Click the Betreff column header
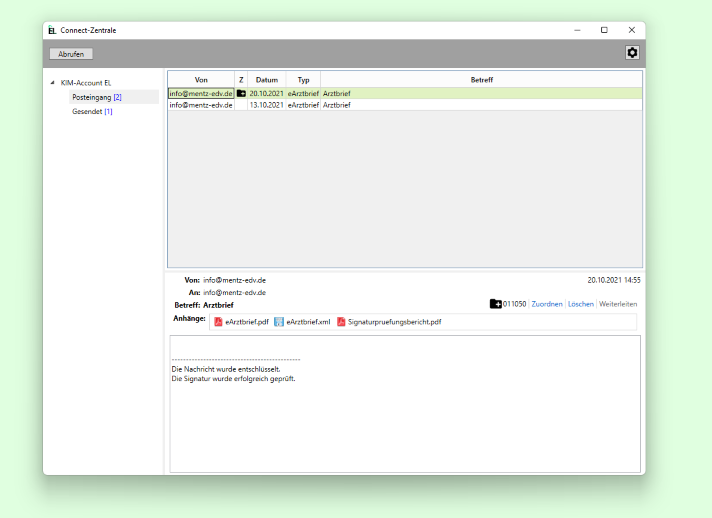Viewport: 712px width, 518px height. (481, 79)
